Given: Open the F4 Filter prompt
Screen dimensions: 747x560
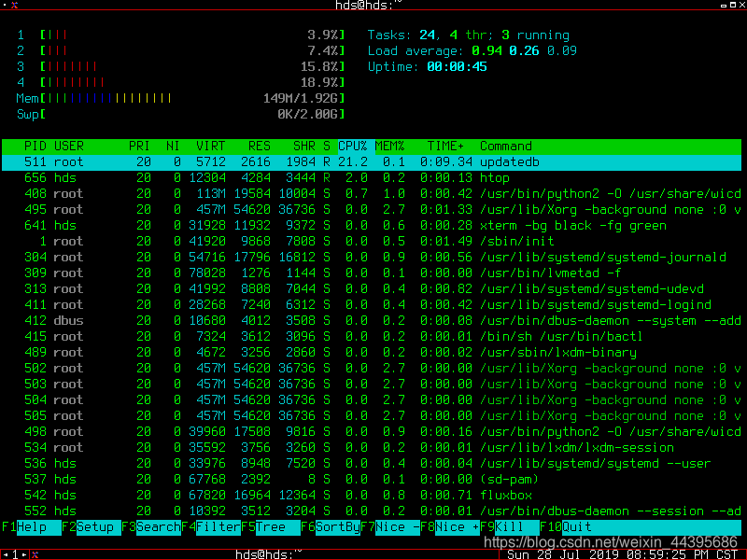Looking at the screenshot, I should [x=211, y=527].
